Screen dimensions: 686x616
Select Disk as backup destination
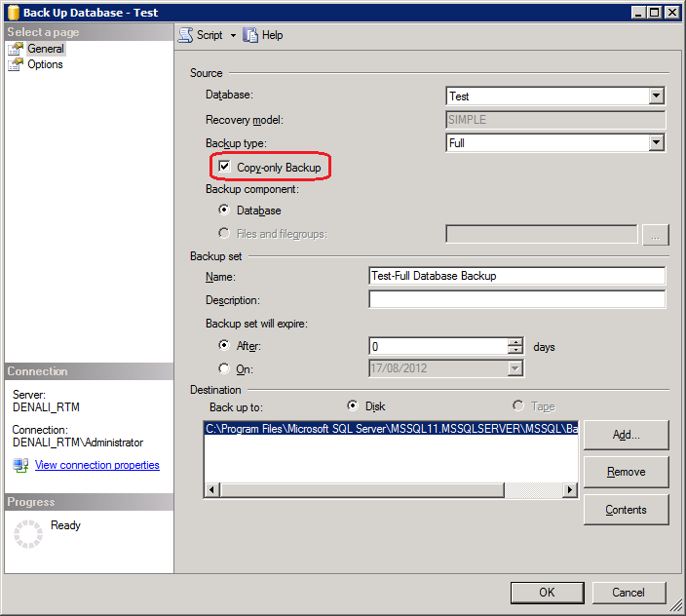pos(353,405)
